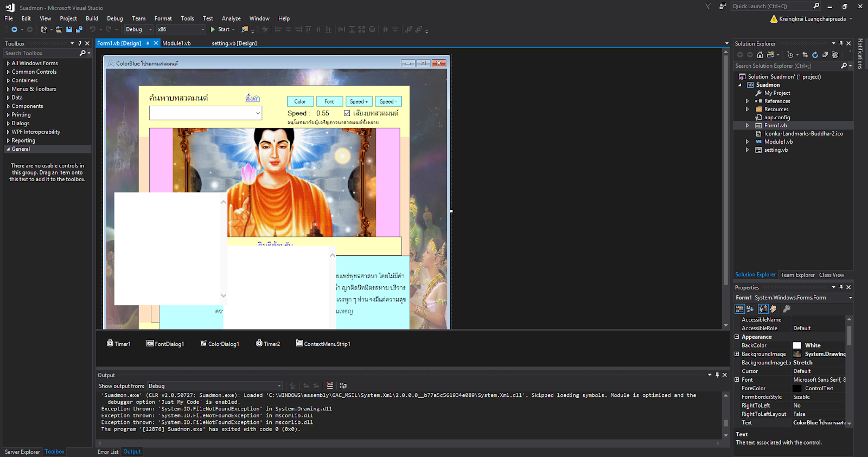The height and width of the screenshot is (457, 868).
Task: Select the ColorDialog1 component in tray
Action: point(220,344)
